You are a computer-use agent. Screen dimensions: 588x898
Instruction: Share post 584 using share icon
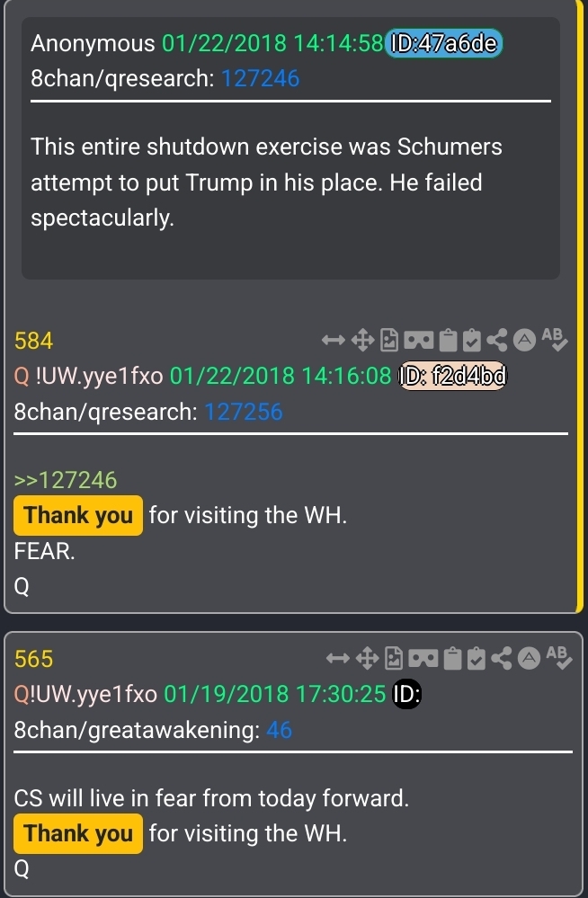[x=497, y=340]
